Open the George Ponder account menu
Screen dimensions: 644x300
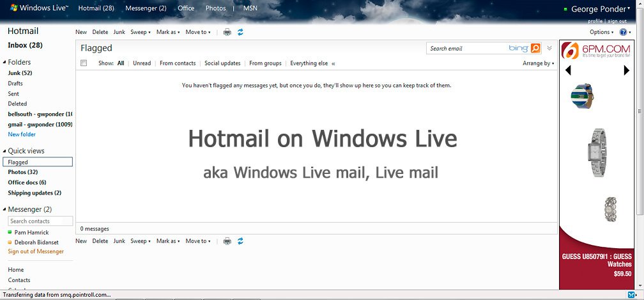(601, 9)
